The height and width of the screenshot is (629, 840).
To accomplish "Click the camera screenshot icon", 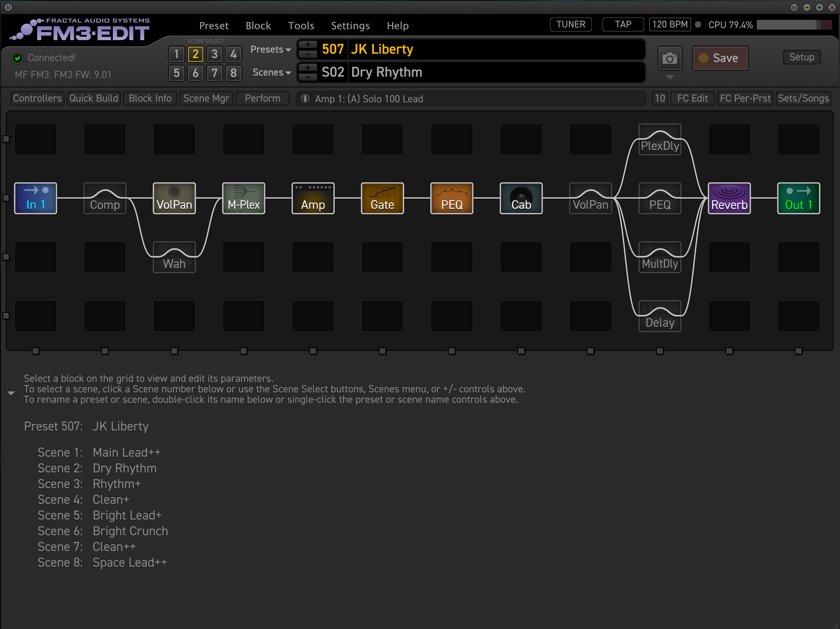I will (x=670, y=58).
